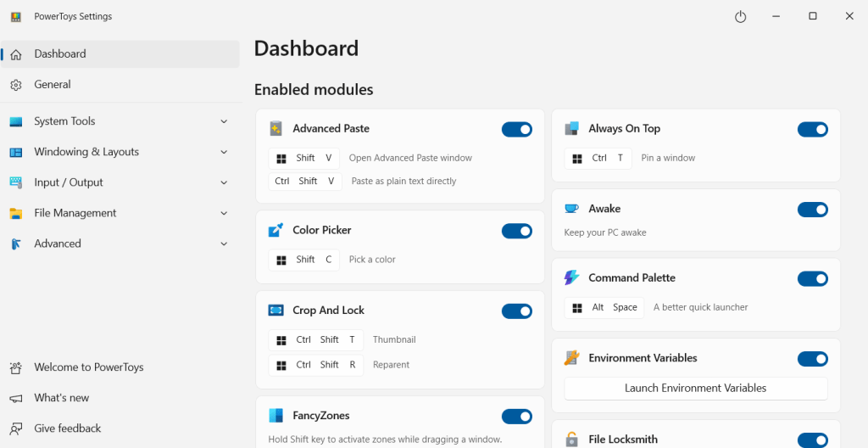Open What's new from the sidebar

click(x=61, y=398)
